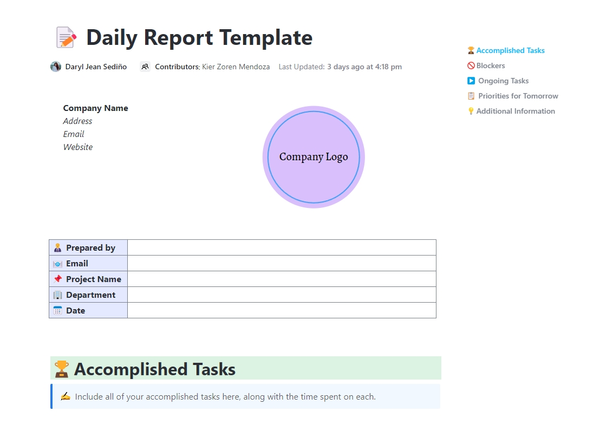Screen dimensions: 600x425
Task: Click the calendar icon beside Date
Action: tap(58, 311)
